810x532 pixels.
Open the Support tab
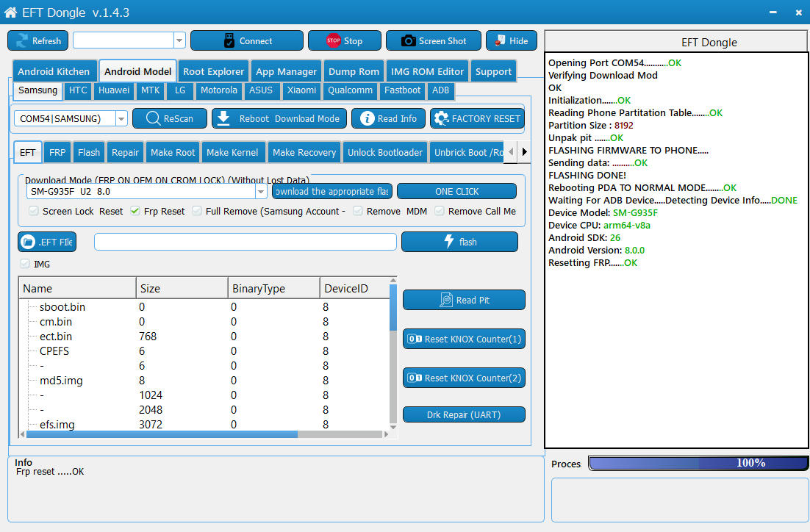click(493, 71)
